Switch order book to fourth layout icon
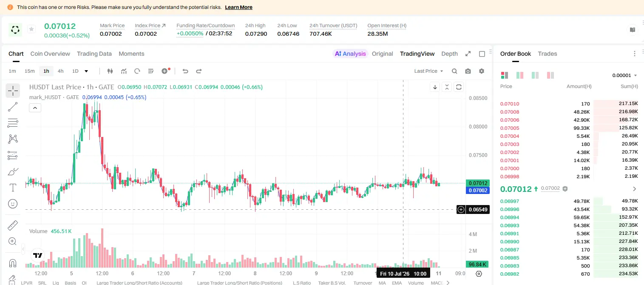Screen dimensions: 644x285 tap(550, 75)
